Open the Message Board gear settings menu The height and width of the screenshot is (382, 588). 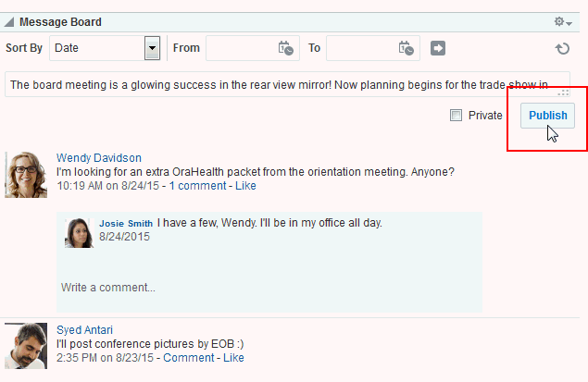click(x=563, y=21)
